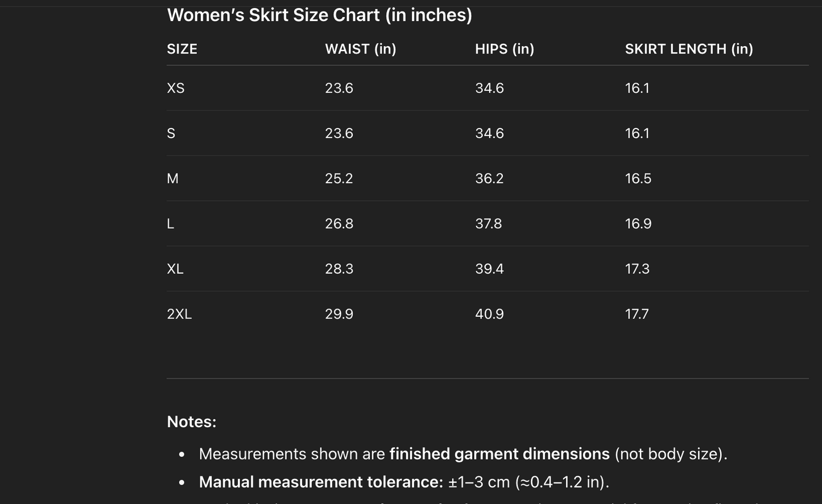
Task: Select the XS size row label
Action: click(x=176, y=88)
